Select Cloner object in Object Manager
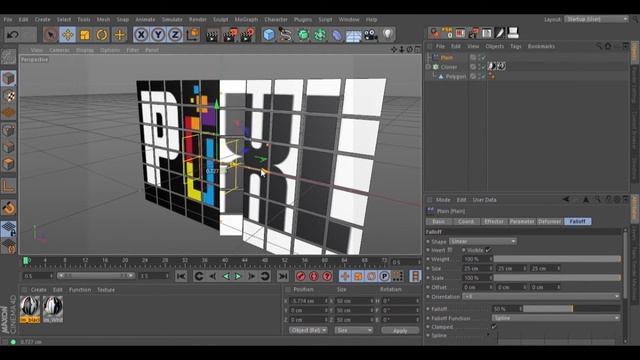The width and height of the screenshot is (640, 360). click(449, 67)
